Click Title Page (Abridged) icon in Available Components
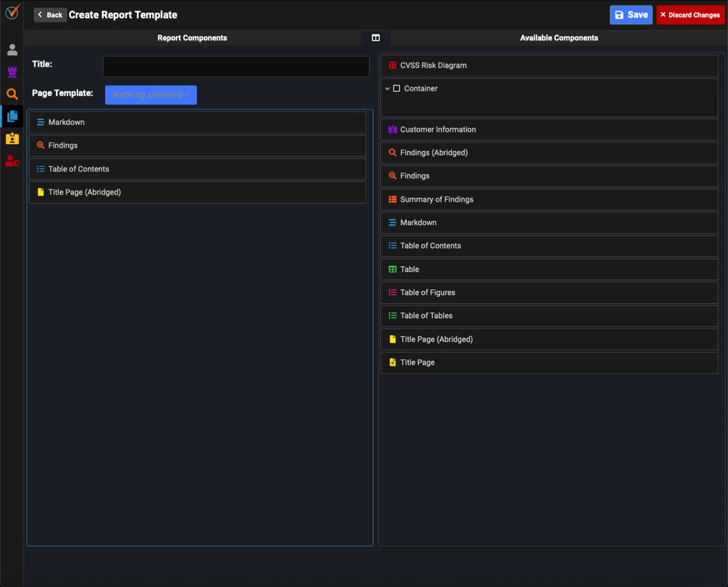This screenshot has width=728, height=587. pos(393,340)
